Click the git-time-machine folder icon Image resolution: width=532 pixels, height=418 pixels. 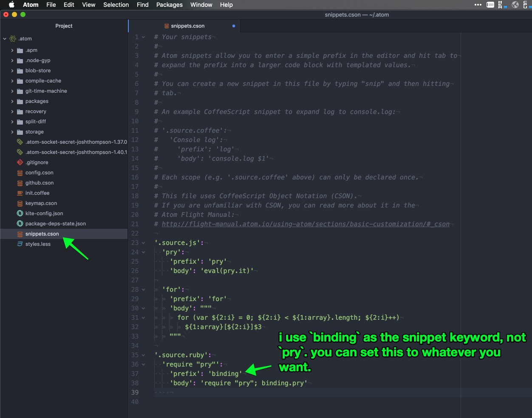(20, 91)
